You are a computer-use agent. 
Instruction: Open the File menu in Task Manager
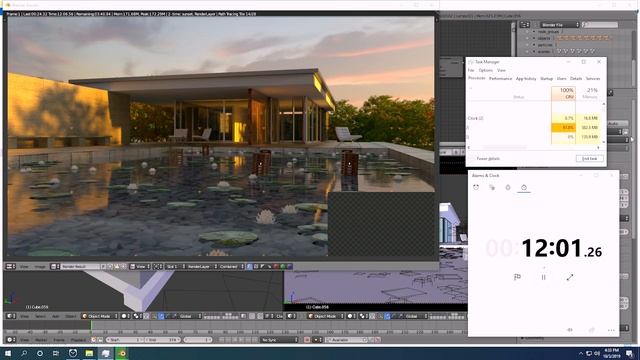click(x=471, y=70)
